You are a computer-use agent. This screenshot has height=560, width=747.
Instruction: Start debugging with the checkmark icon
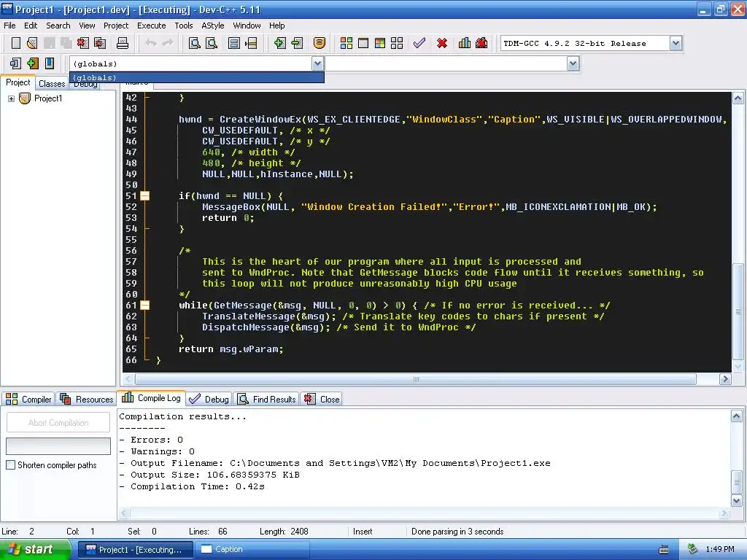pyautogui.click(x=419, y=43)
